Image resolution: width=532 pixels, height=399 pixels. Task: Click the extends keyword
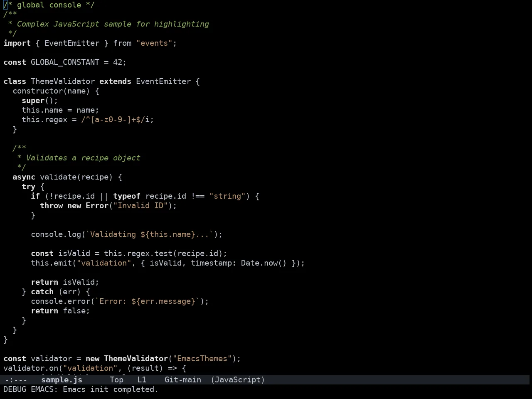click(x=115, y=81)
